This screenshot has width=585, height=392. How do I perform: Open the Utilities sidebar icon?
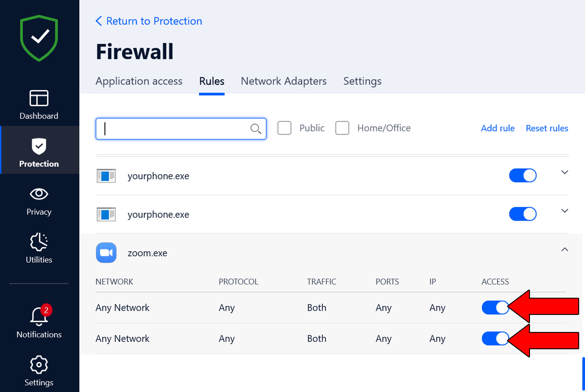pos(39,242)
